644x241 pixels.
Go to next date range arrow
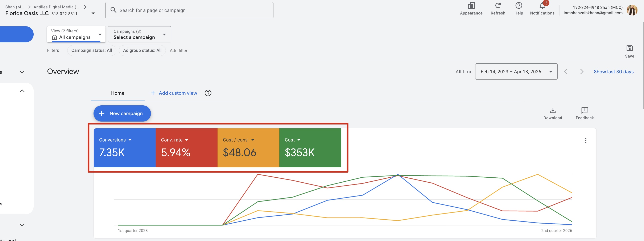point(582,72)
